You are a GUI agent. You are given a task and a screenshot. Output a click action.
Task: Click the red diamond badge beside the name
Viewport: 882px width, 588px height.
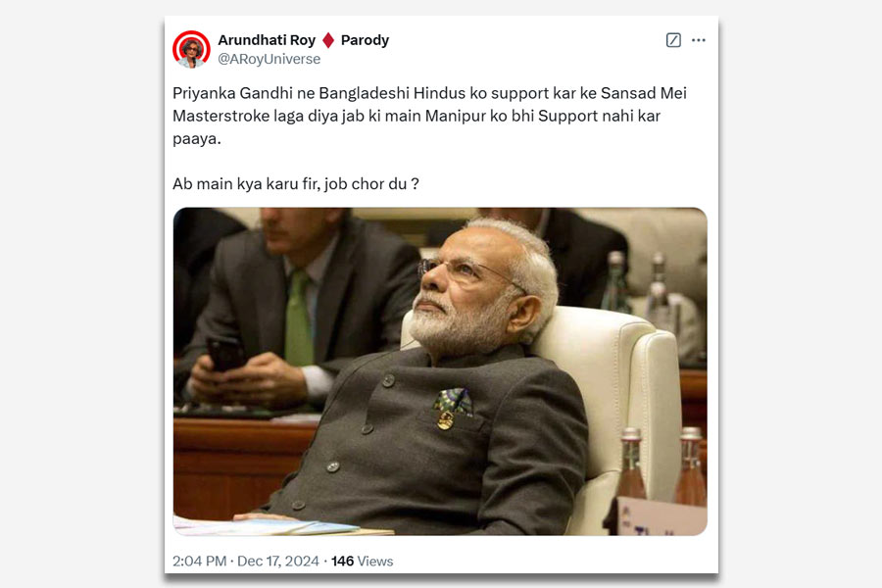pos(328,40)
